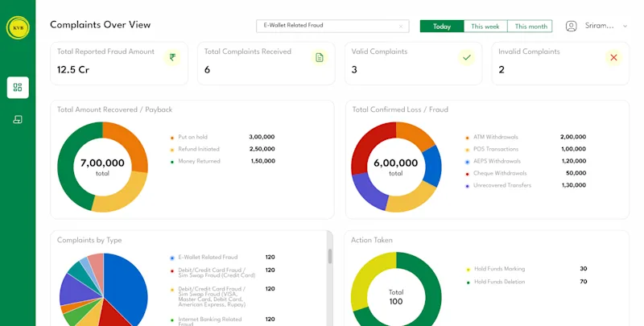Click the Action Taken heading

pyautogui.click(x=372, y=240)
